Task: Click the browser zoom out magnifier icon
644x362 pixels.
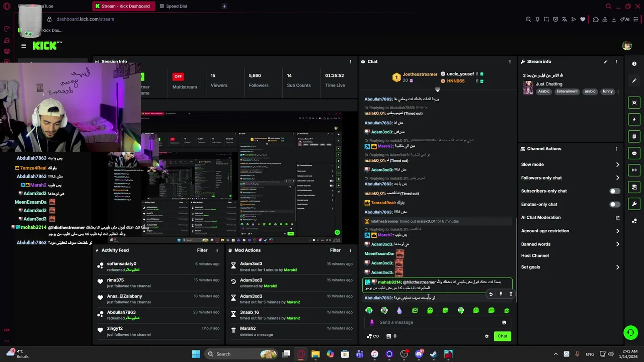Action: 528,19
